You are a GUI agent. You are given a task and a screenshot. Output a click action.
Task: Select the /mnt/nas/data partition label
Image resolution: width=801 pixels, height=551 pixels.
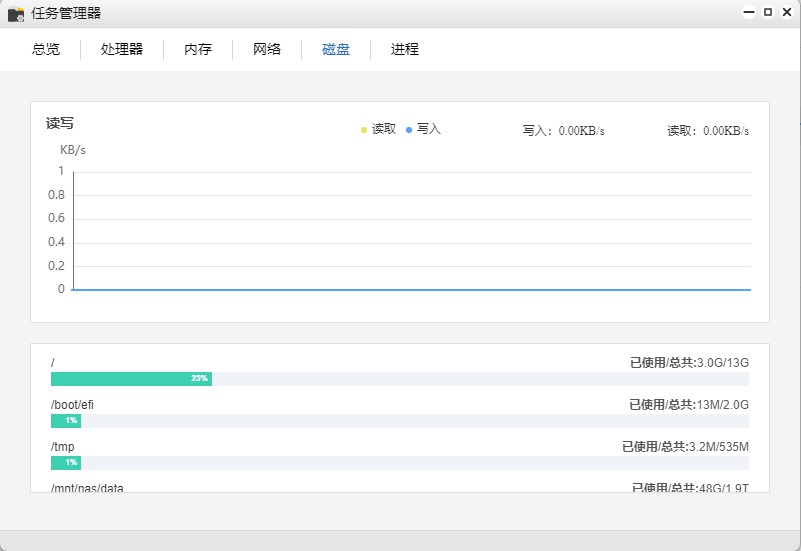pos(87,487)
